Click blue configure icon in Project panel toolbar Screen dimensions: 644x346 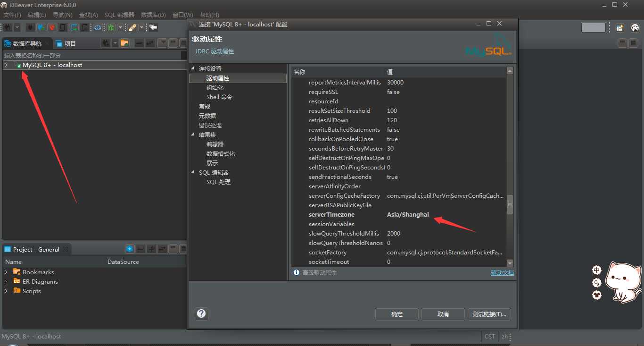130,249
